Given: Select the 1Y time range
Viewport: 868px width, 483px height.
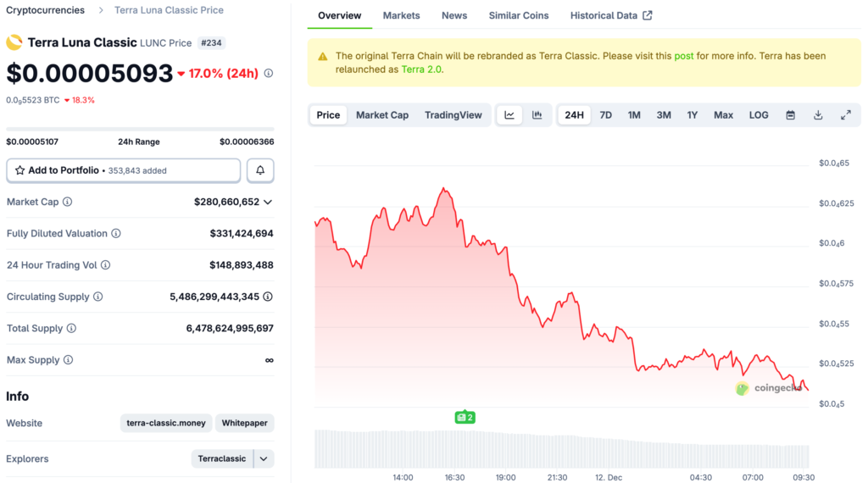Looking at the screenshot, I should [693, 115].
